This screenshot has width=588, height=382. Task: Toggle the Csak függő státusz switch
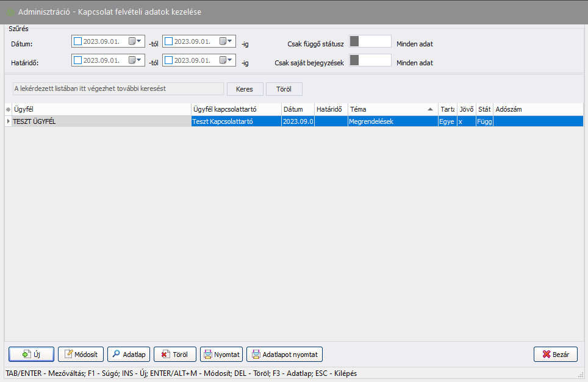click(370, 41)
